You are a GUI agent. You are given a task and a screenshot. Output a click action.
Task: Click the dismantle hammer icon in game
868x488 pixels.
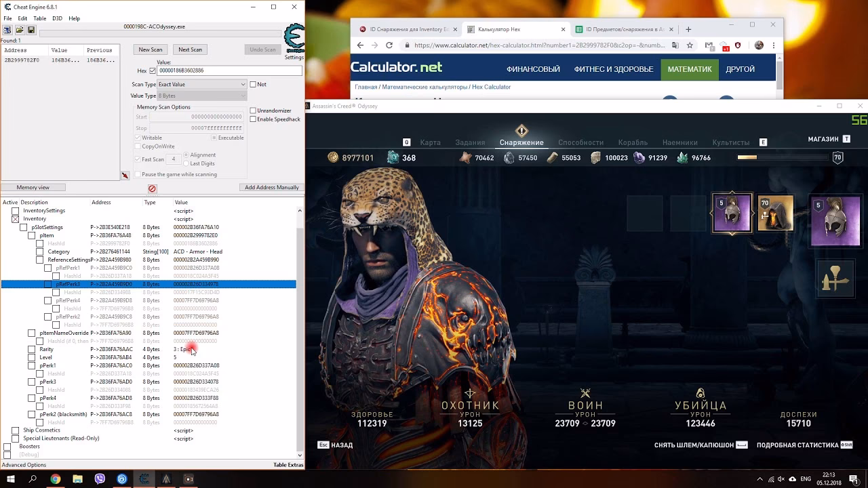835,279
